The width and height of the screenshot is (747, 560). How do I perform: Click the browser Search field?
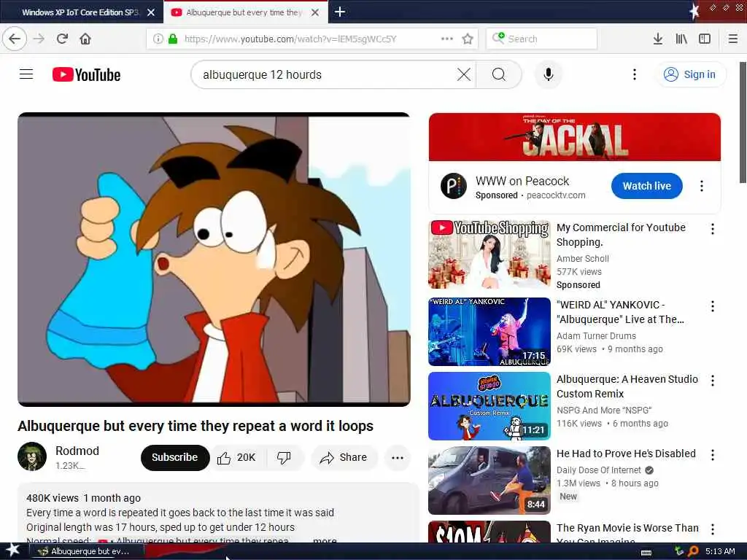click(542, 39)
